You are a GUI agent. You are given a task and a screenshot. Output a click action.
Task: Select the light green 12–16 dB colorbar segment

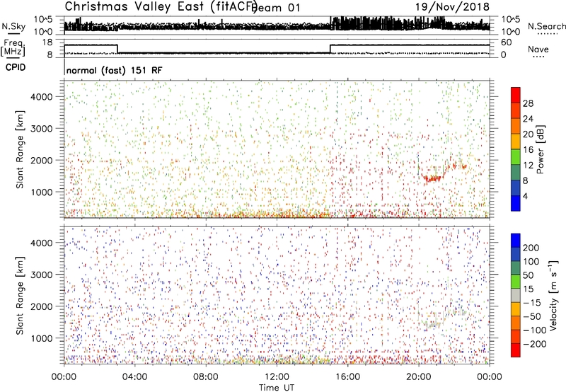coord(516,156)
